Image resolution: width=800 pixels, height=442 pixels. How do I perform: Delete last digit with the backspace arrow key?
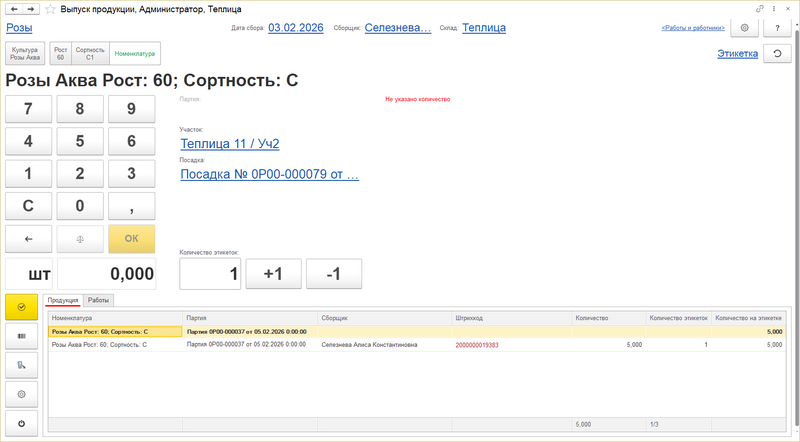pyautogui.click(x=29, y=239)
